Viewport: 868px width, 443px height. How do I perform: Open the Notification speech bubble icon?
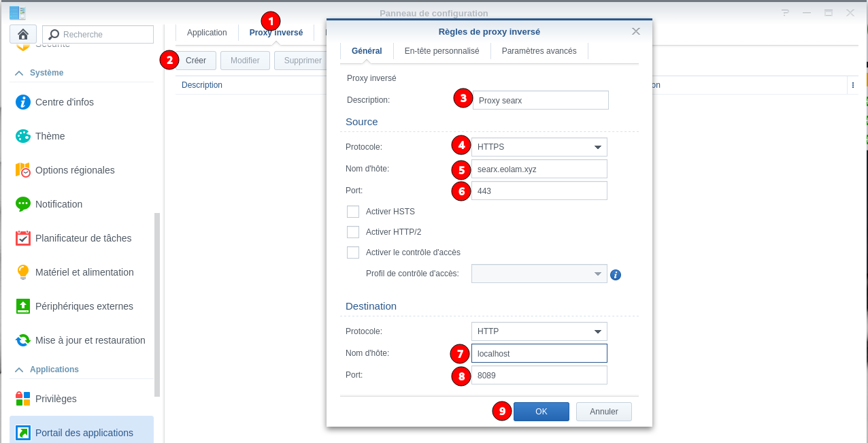point(23,204)
